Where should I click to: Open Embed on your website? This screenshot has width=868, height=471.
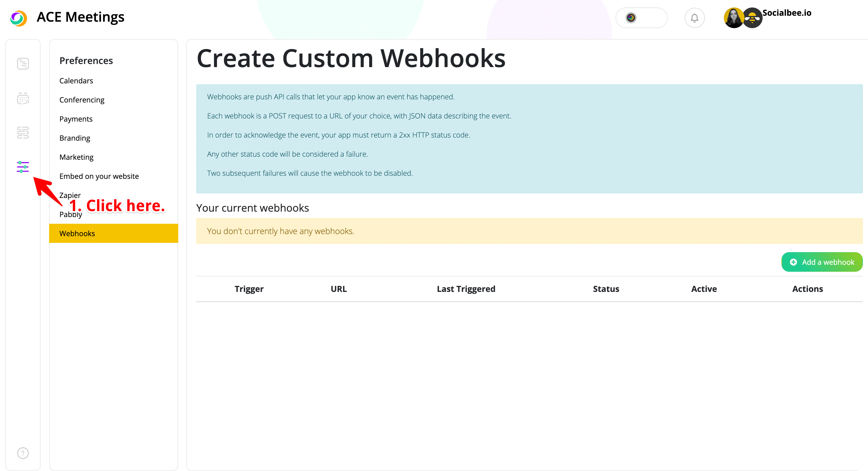(99, 177)
